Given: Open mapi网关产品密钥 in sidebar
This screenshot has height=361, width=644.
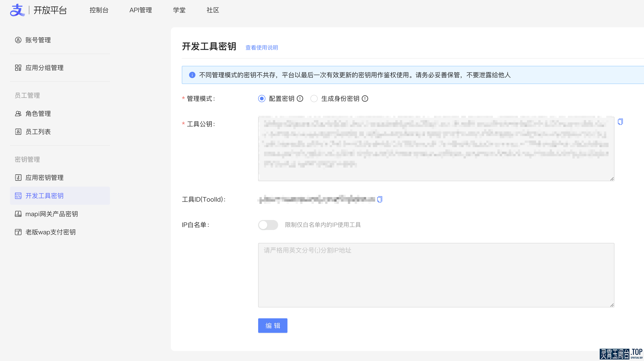Looking at the screenshot, I should click(x=52, y=214).
